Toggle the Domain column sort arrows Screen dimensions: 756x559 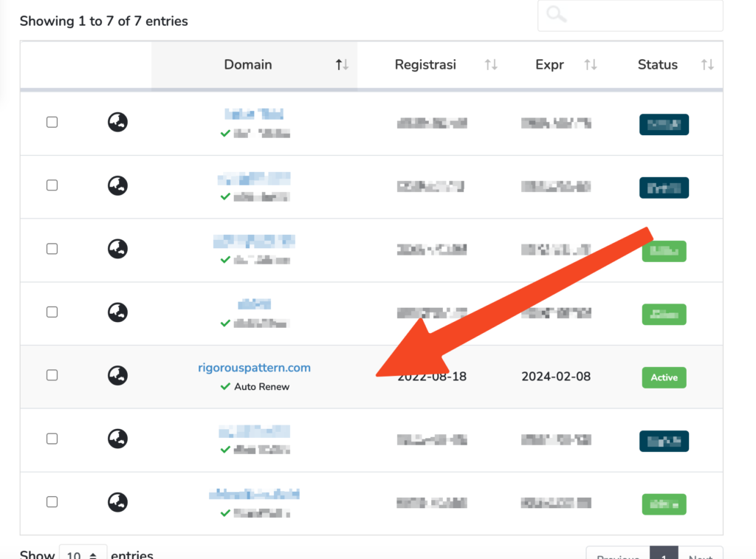click(341, 64)
